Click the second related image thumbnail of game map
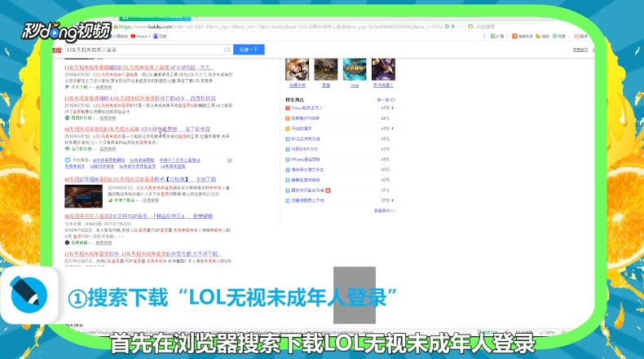 [326, 69]
